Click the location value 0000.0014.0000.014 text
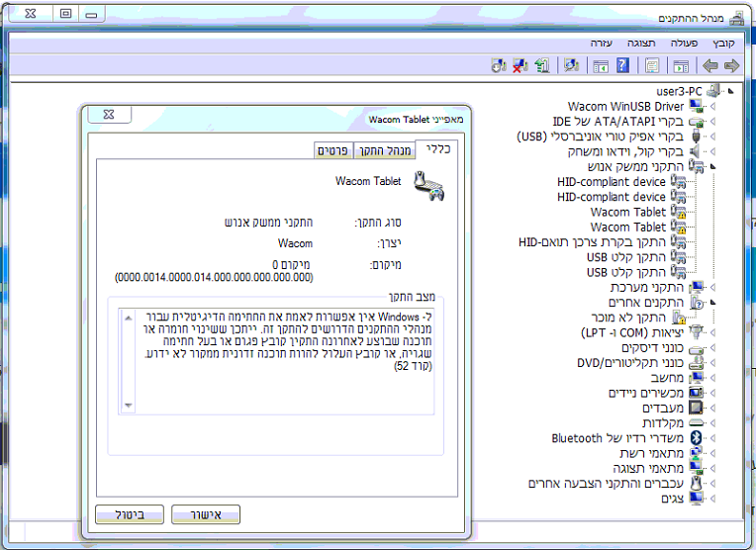The width and height of the screenshot is (756, 550). (214, 278)
